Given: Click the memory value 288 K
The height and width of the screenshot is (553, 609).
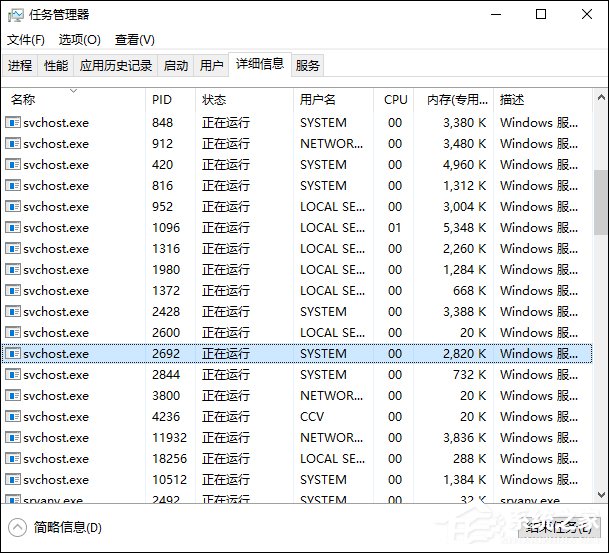Looking at the screenshot, I should (x=469, y=458).
